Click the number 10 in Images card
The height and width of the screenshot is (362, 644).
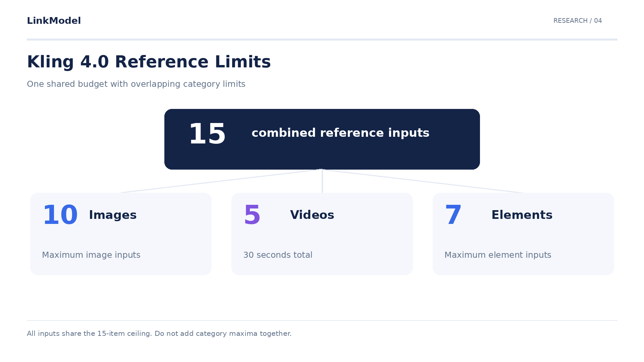coord(60,215)
